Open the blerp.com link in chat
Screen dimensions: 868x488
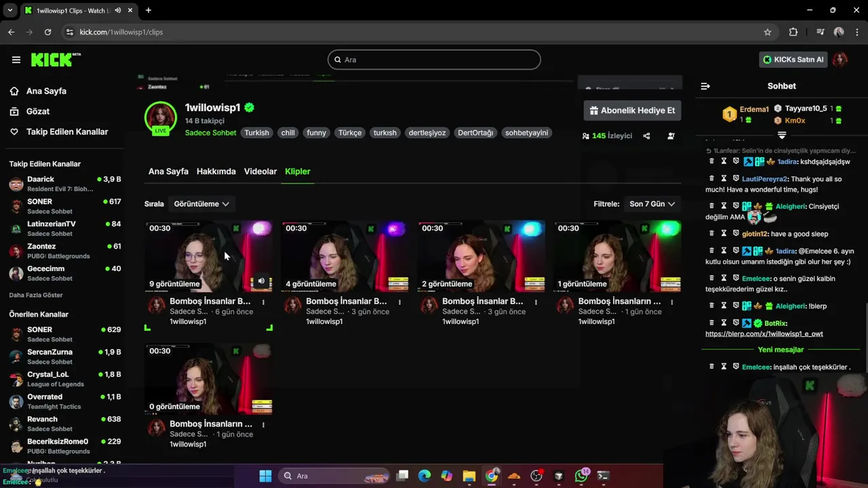coord(764,333)
